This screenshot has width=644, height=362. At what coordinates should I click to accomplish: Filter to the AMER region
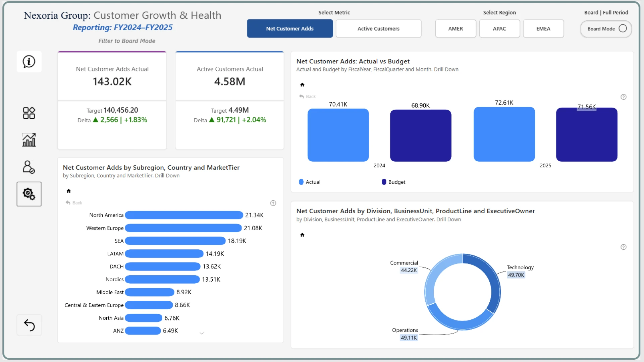(455, 28)
